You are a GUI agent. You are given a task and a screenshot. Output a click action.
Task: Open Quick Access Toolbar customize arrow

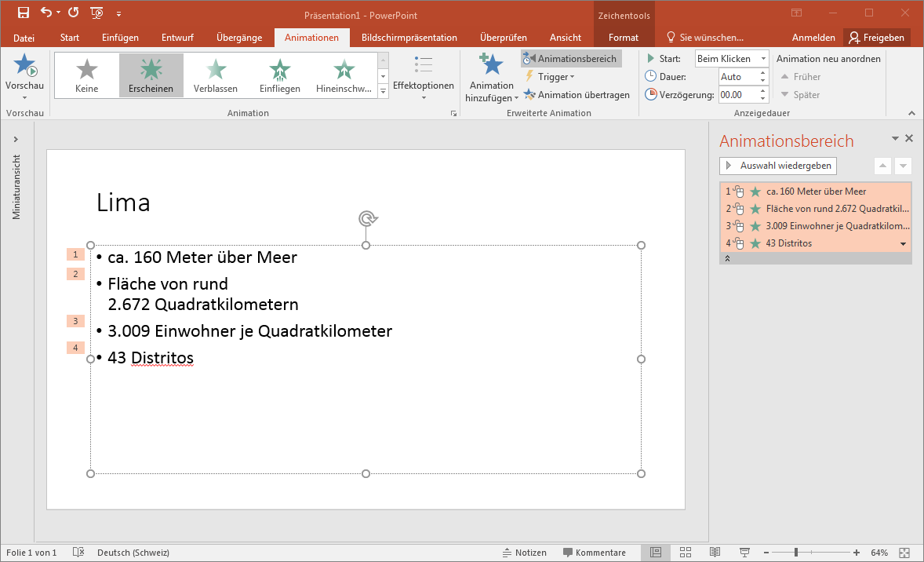click(x=118, y=13)
